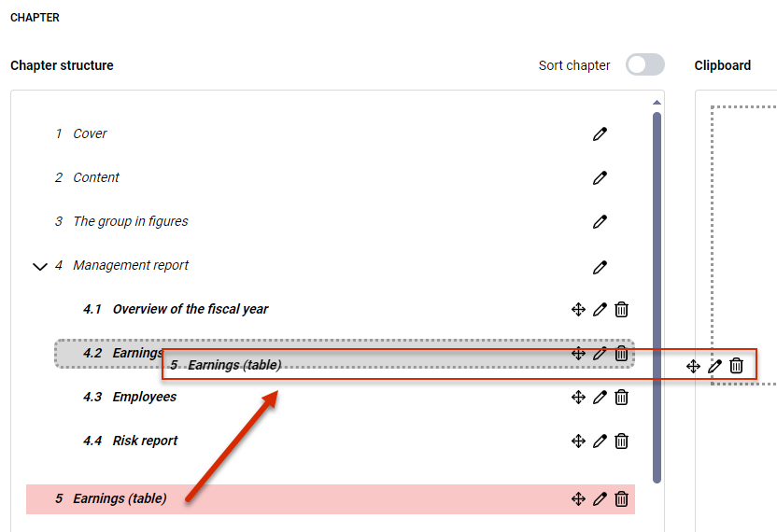This screenshot has height=532, width=777.
Task: Edit the Employees subchapter
Action: (x=600, y=398)
